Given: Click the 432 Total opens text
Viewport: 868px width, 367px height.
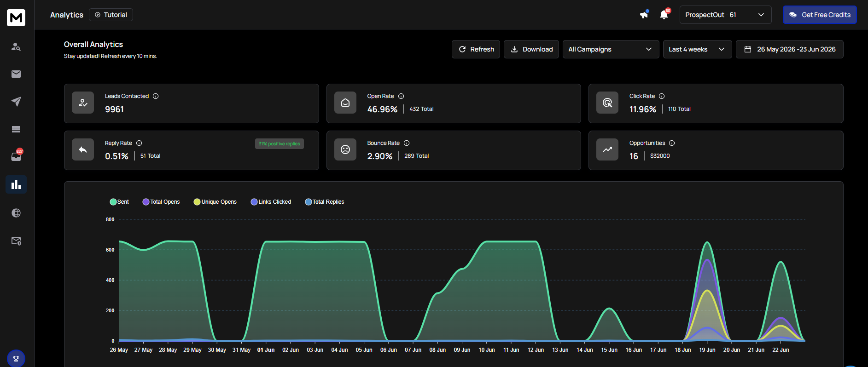Looking at the screenshot, I should 421,109.
